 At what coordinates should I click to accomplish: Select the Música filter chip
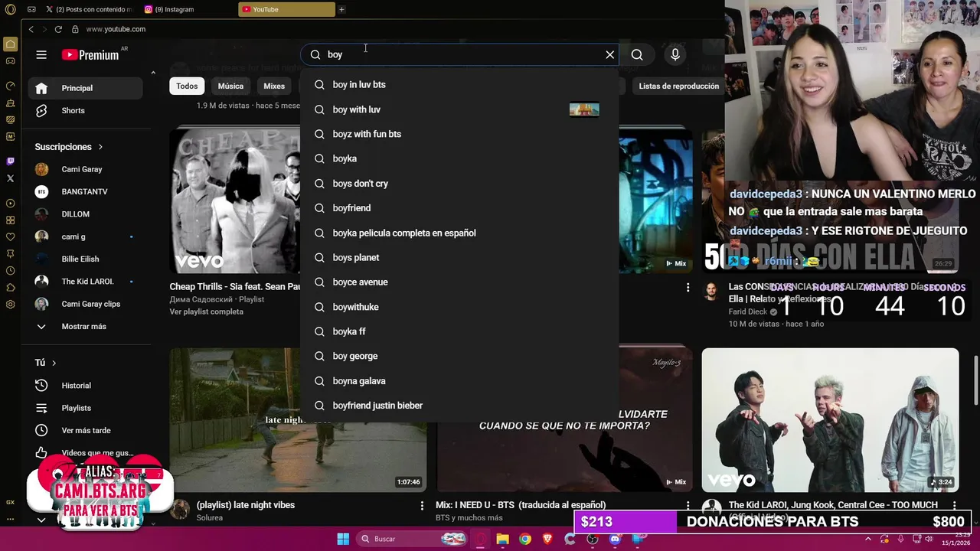tap(230, 86)
